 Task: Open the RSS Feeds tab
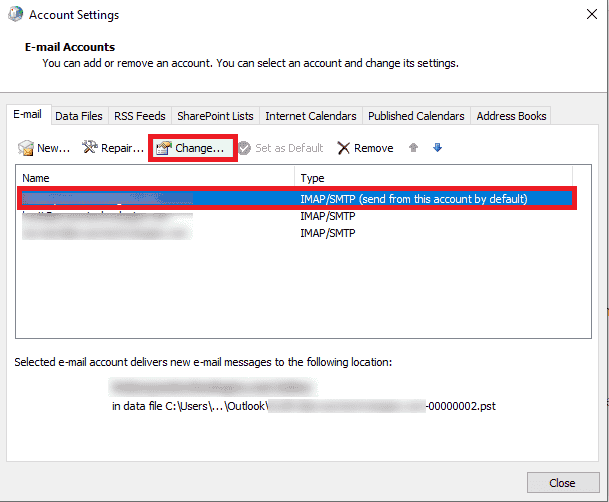tap(140, 116)
